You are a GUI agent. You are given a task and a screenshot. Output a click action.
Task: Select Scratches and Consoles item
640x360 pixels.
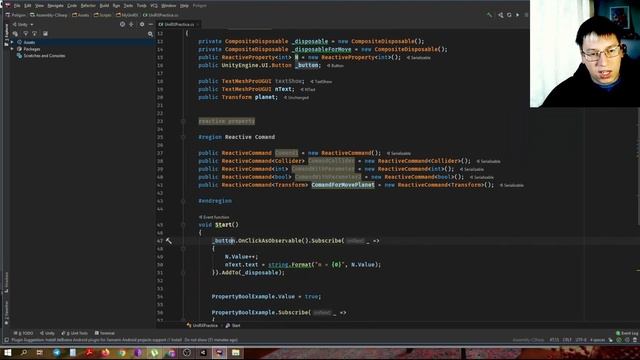44,56
